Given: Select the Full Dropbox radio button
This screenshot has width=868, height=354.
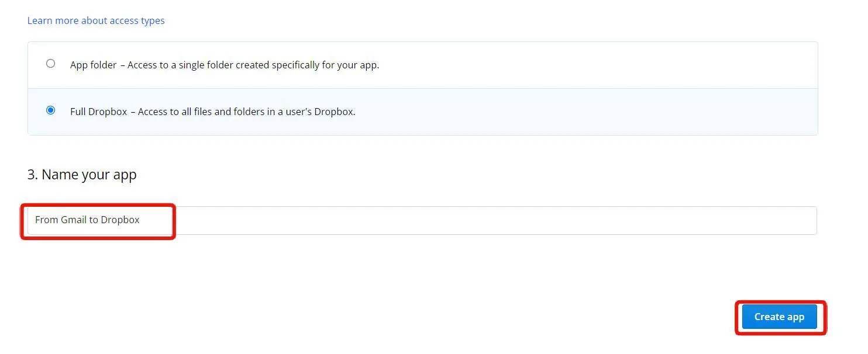Looking at the screenshot, I should (51, 110).
